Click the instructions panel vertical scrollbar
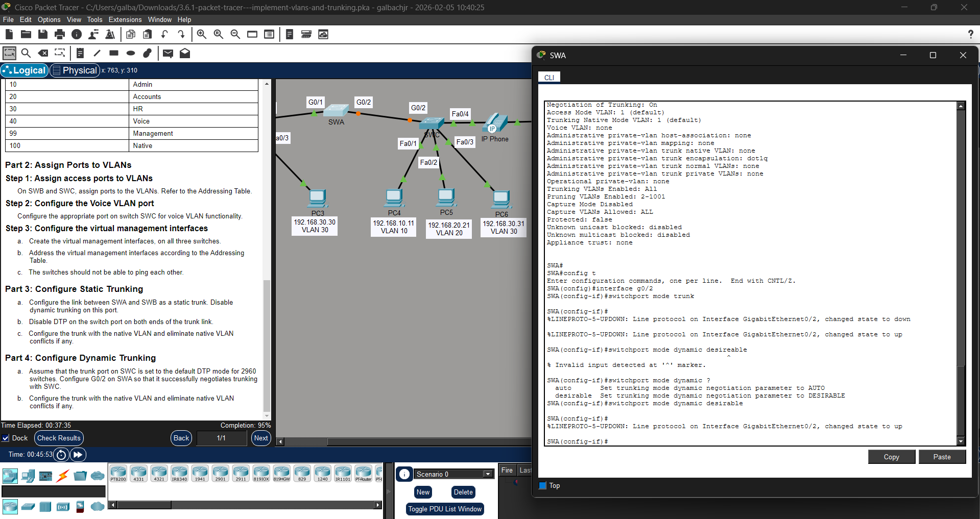The width and height of the screenshot is (980, 519). 267,345
